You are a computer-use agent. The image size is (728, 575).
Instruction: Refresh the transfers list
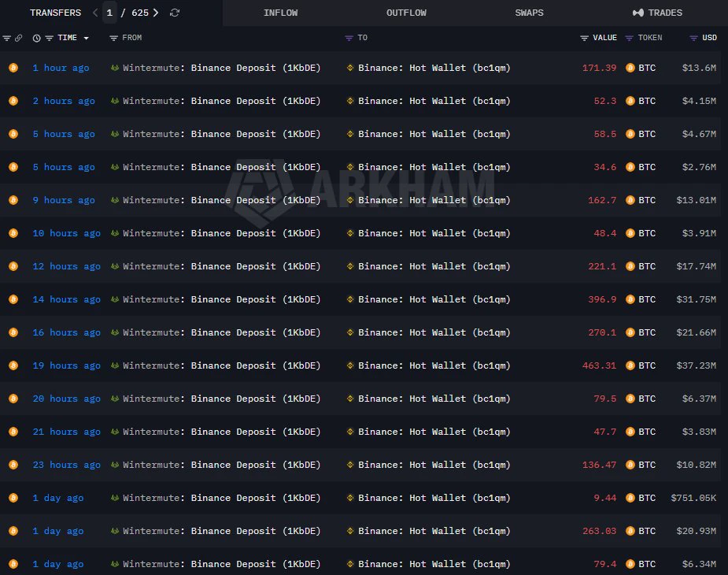[175, 13]
